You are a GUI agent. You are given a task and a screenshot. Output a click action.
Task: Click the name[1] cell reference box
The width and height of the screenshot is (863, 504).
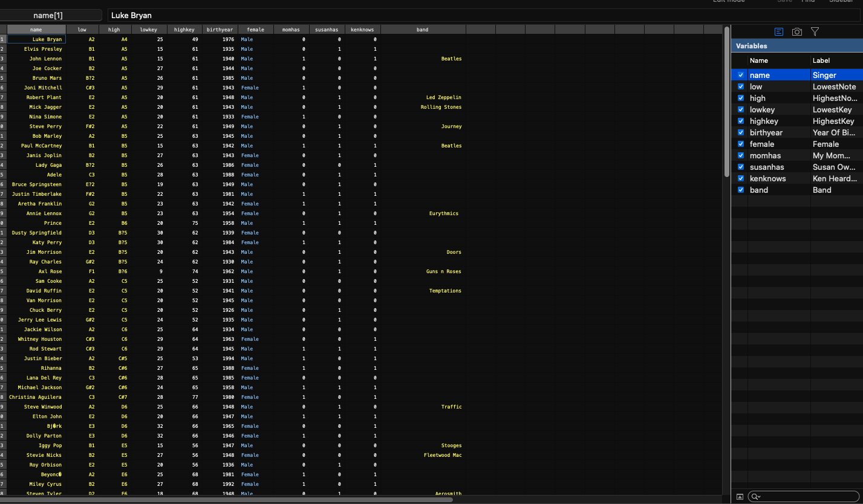tap(51, 15)
